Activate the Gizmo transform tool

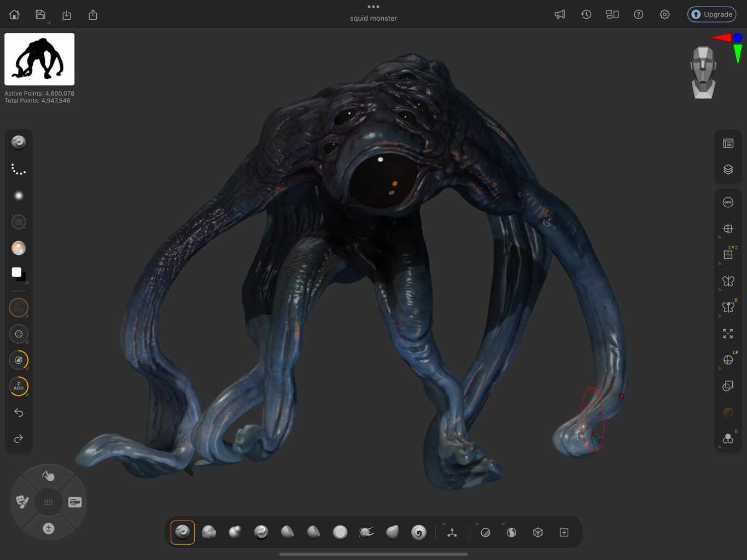[x=452, y=533]
